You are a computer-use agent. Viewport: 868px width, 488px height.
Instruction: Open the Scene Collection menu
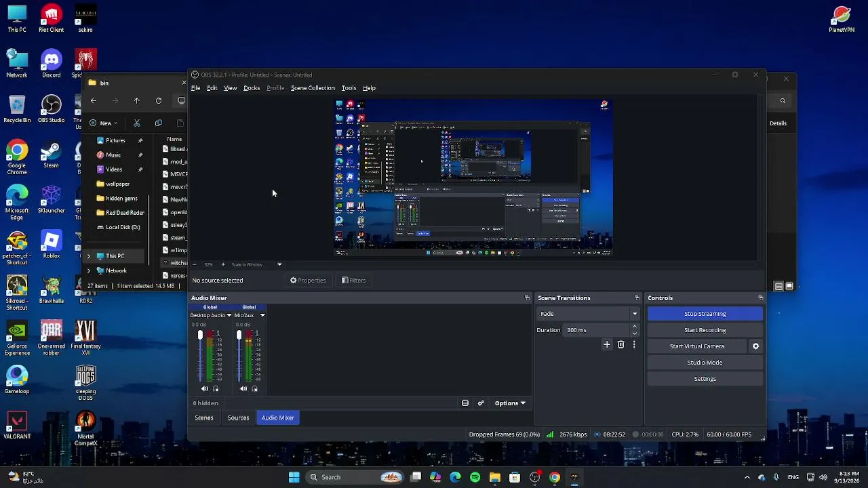point(313,88)
